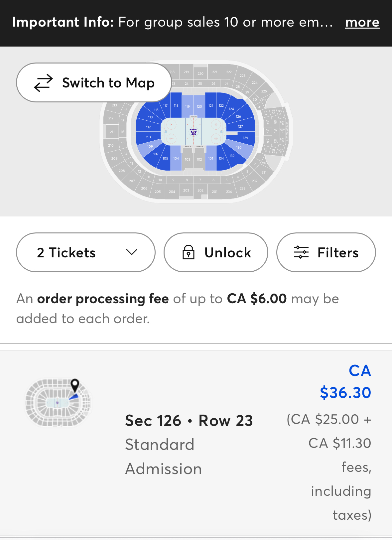Viewport: 392px width, 540px height.
Task: Open the 2 Tickets dropdown
Action: tap(85, 252)
